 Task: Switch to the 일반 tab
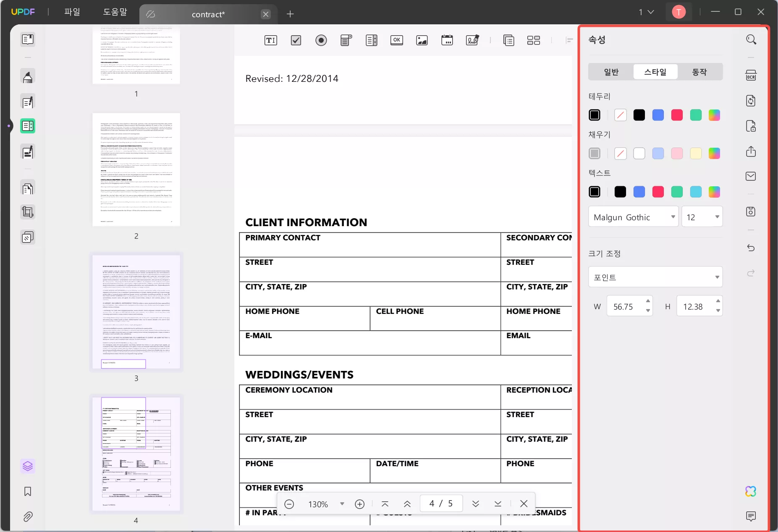click(611, 72)
